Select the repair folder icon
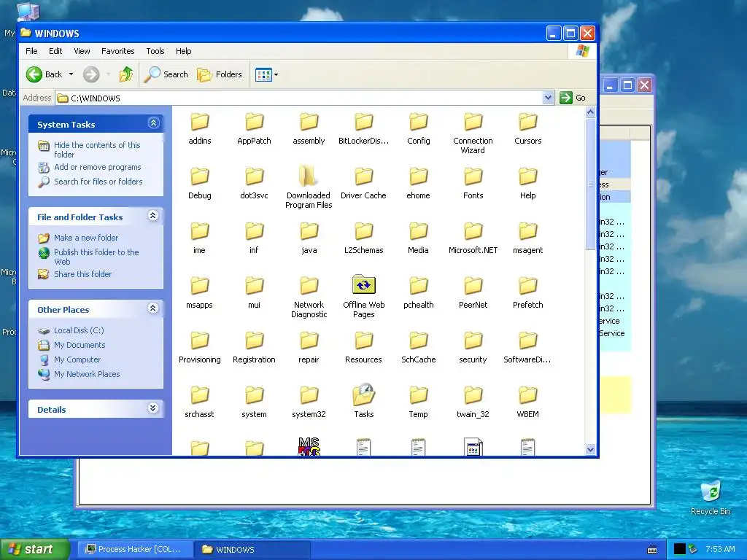Viewport: 747px width, 560px height. tap(309, 341)
